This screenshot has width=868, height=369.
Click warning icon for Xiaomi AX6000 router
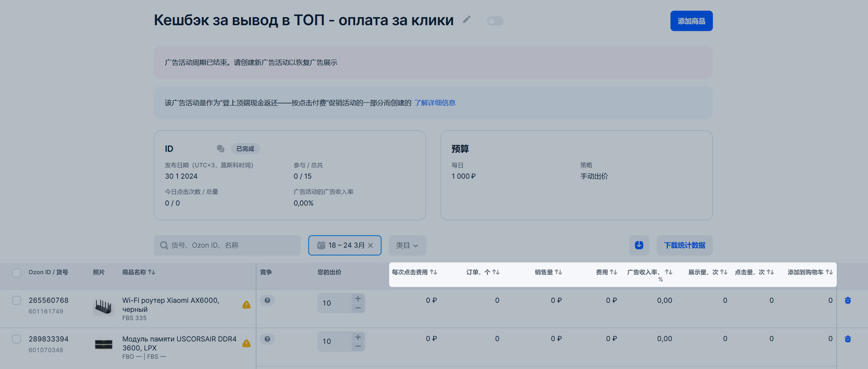click(246, 305)
